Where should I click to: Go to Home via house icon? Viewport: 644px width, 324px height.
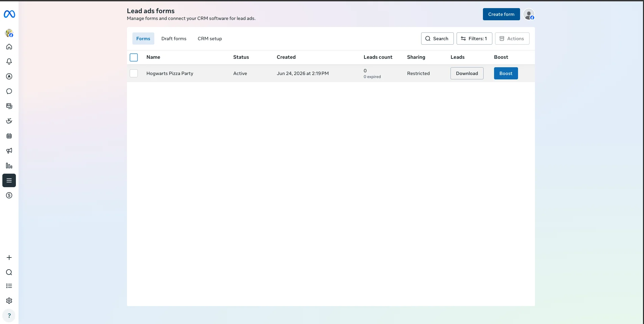click(9, 47)
